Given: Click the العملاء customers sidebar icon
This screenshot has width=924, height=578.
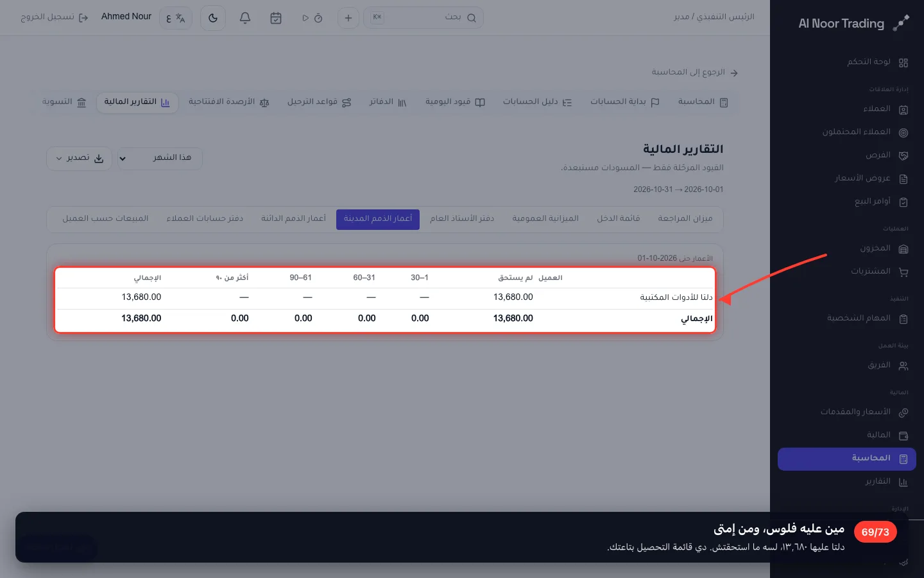Looking at the screenshot, I should point(903,110).
